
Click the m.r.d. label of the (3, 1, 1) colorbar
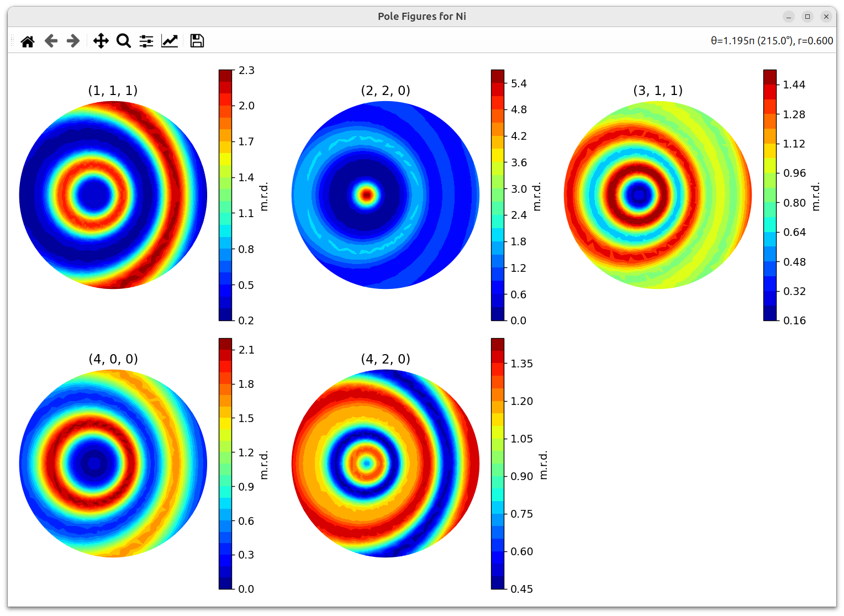click(x=816, y=196)
